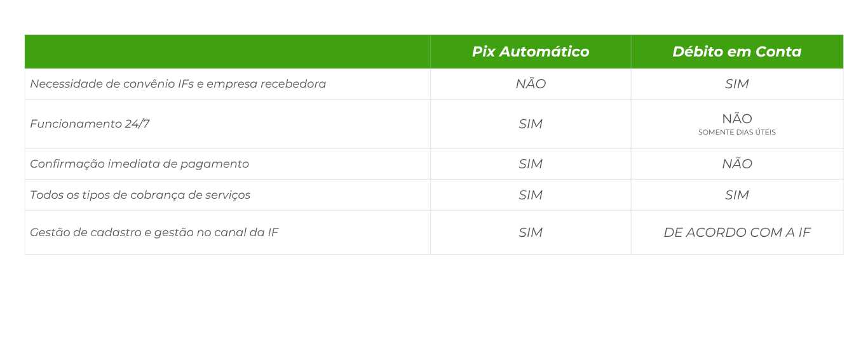Select Pix Automático "SIM" for Funcionamento 24/7
868x346 pixels.
tap(531, 124)
